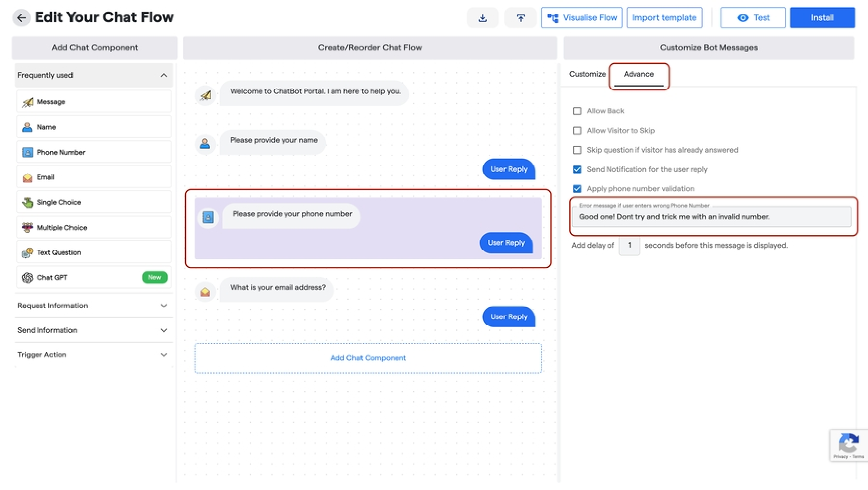Click the Visualise Flow button
This screenshot has width=868, height=490.
point(582,17)
